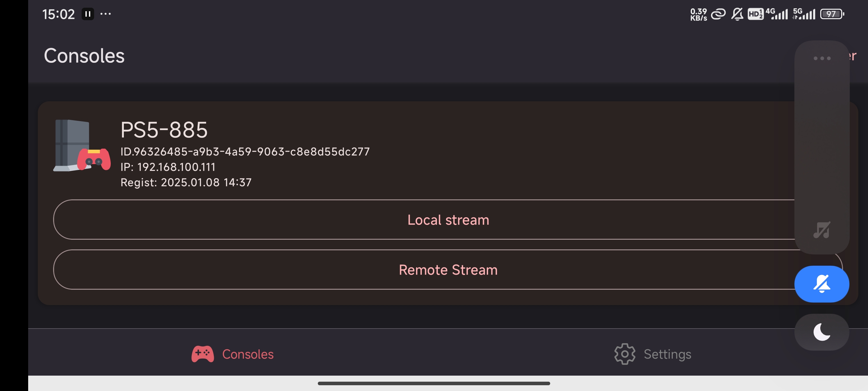The height and width of the screenshot is (391, 868).
Task: Tap crossed-out bell icon in status bar
Action: point(737,14)
